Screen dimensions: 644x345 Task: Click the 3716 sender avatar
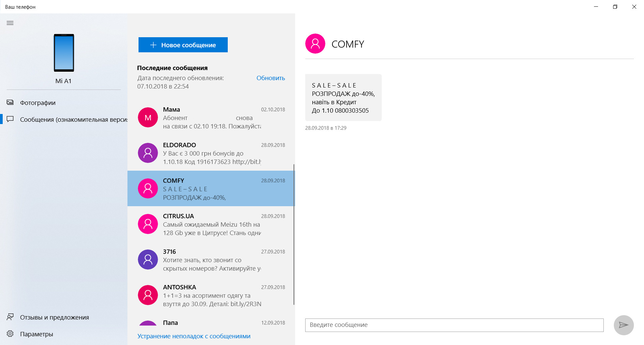148,260
